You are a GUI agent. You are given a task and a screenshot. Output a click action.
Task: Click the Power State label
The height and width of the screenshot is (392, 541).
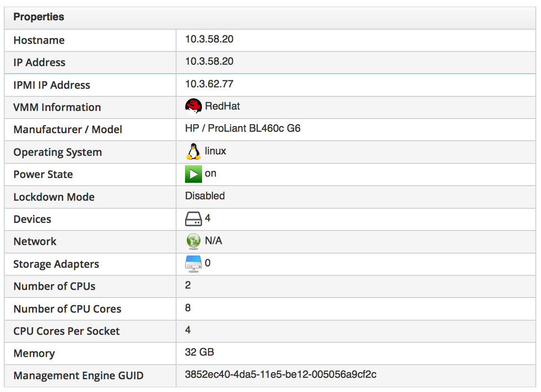click(x=43, y=175)
